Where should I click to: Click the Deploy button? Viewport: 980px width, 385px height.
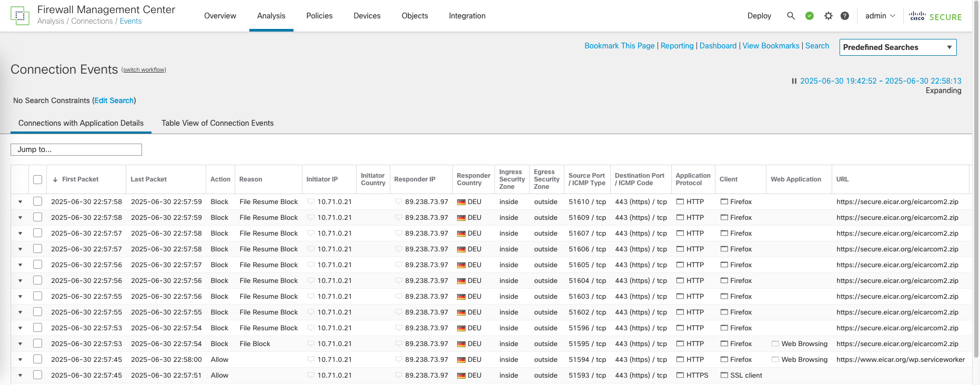(x=759, y=16)
